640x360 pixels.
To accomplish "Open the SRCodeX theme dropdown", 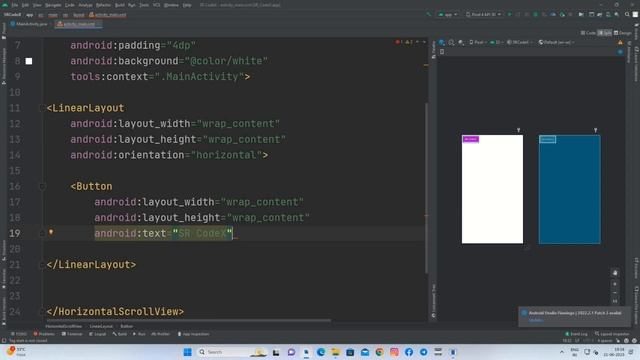I will tap(519, 42).
